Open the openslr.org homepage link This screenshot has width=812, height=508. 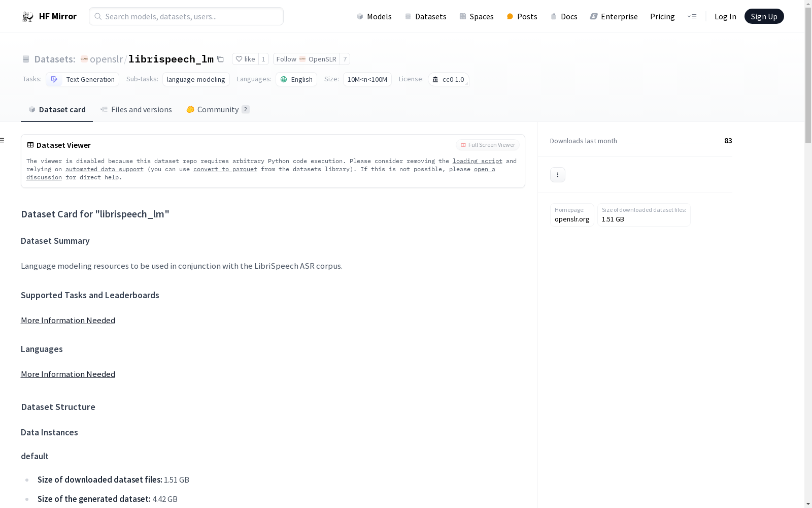[x=571, y=219]
